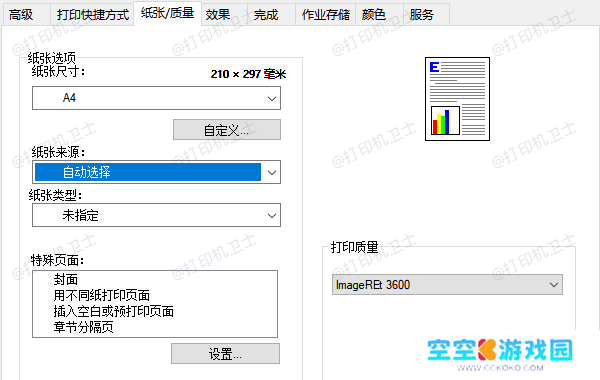Expand the 纸张来源 自动选择 dropdown
The image size is (600, 380).
tap(156, 172)
